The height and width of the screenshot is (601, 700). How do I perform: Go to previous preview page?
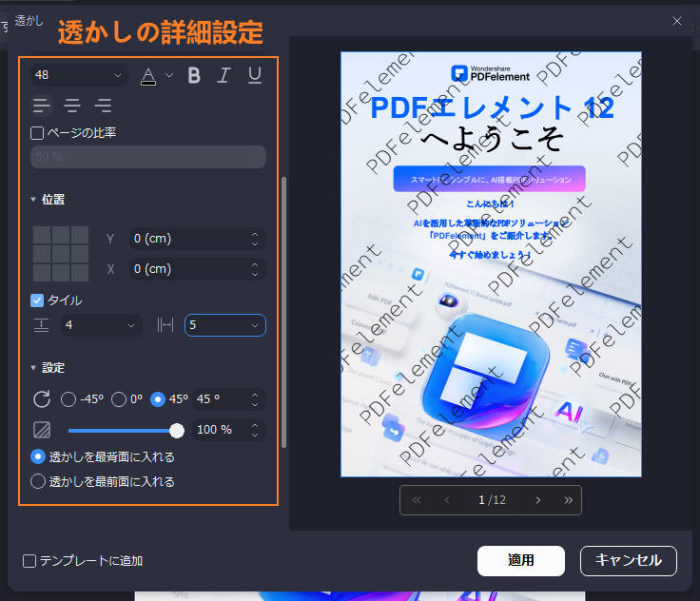pos(447,500)
